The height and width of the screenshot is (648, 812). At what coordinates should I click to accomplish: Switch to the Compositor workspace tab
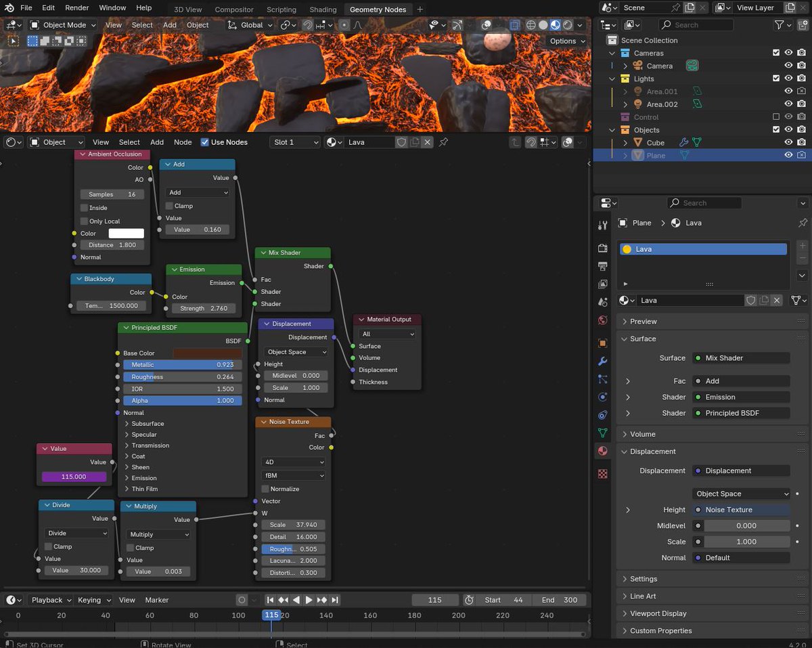[234, 9]
